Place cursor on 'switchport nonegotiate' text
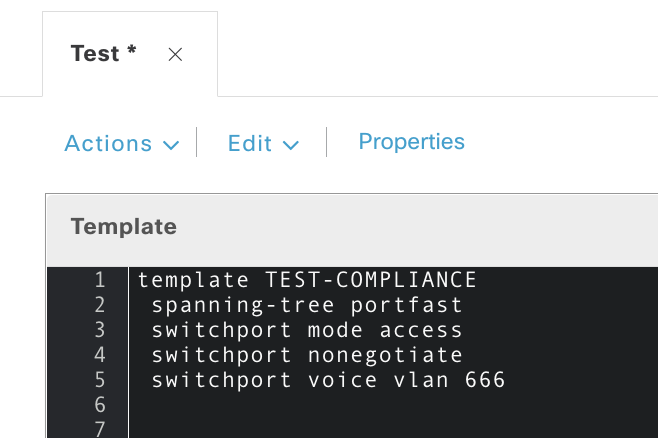Viewport: 658px width, 438px height. (307, 355)
